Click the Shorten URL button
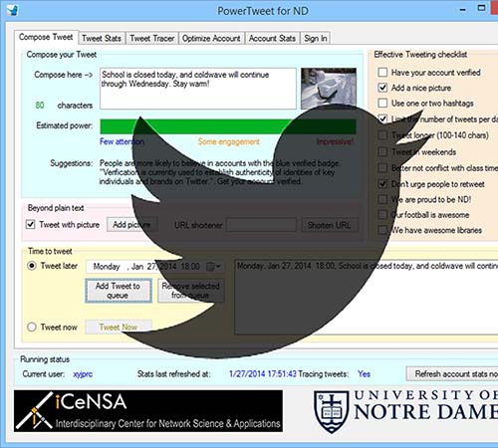 [330, 225]
